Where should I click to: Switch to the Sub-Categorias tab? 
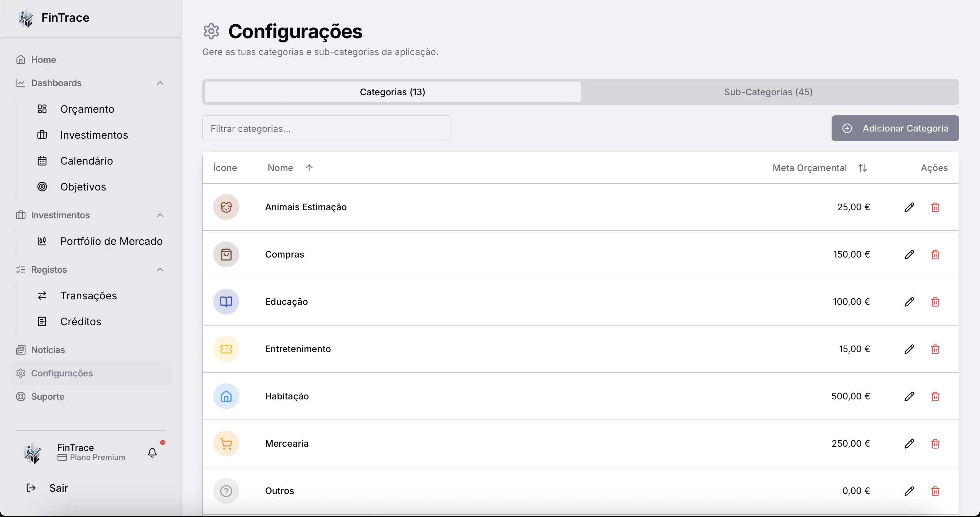point(768,92)
